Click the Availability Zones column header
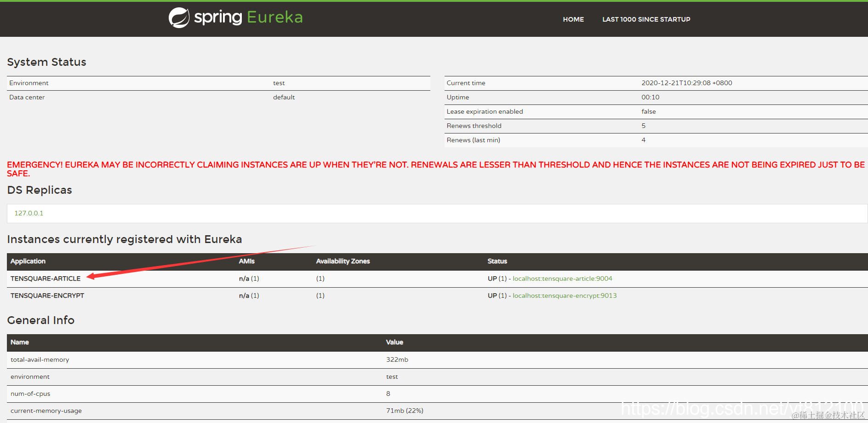Screen dimensions: 868x423 343,261
